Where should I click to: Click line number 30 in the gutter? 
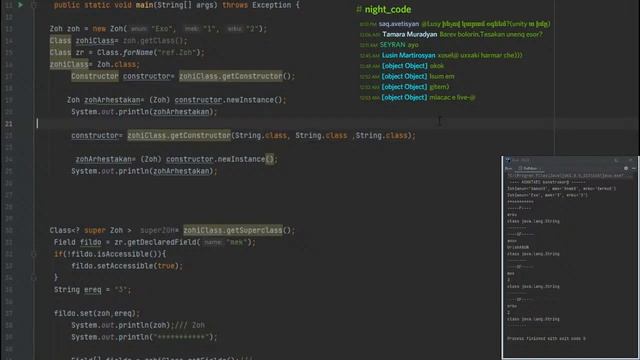point(9,231)
